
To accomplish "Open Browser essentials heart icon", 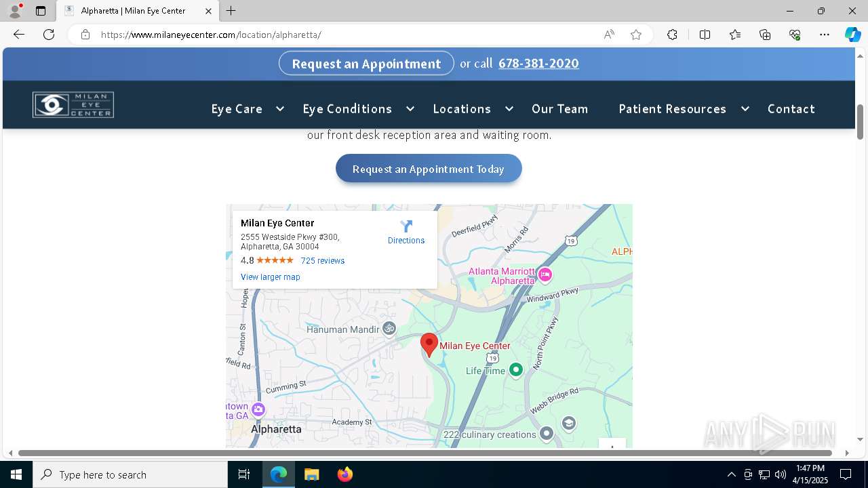I will (795, 35).
